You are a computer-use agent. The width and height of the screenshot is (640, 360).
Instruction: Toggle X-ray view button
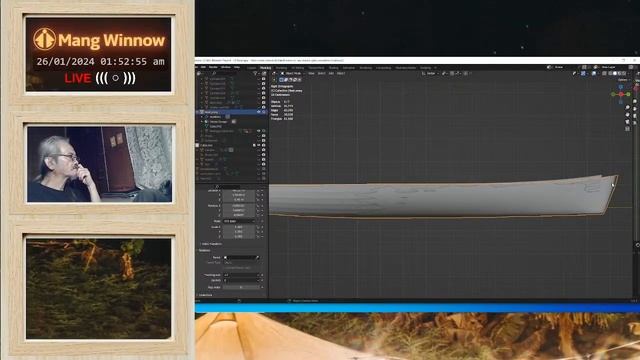pos(604,73)
